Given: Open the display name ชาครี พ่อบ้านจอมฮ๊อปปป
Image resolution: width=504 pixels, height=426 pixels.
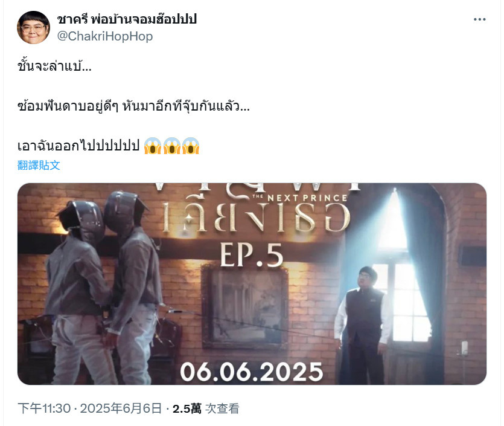Looking at the screenshot, I should 127,19.
